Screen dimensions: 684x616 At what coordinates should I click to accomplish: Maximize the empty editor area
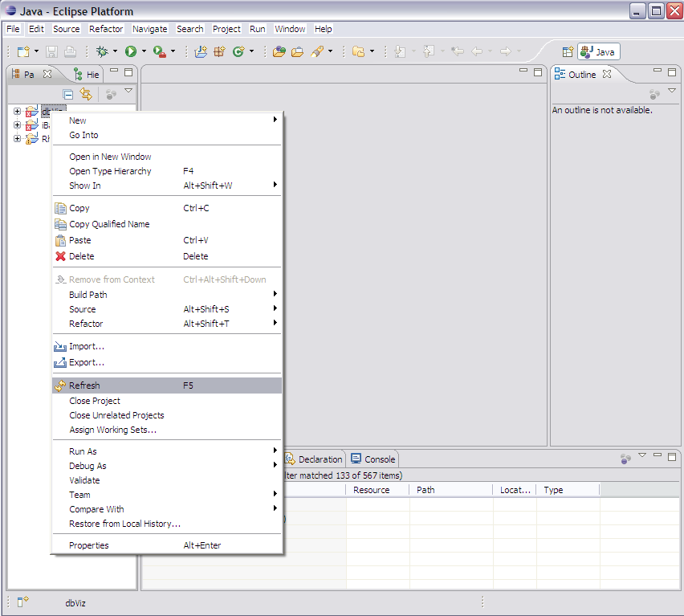(x=538, y=72)
